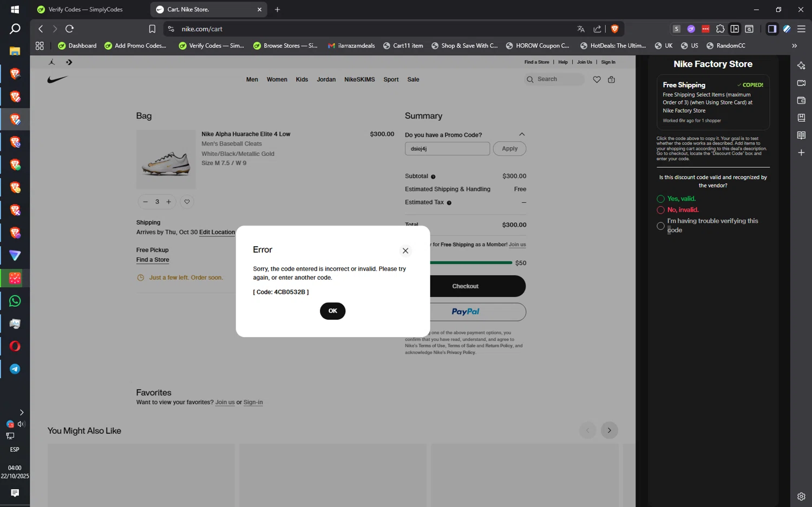Click the Converse logo icon
This screenshot has height=507, width=812.
point(69,62)
